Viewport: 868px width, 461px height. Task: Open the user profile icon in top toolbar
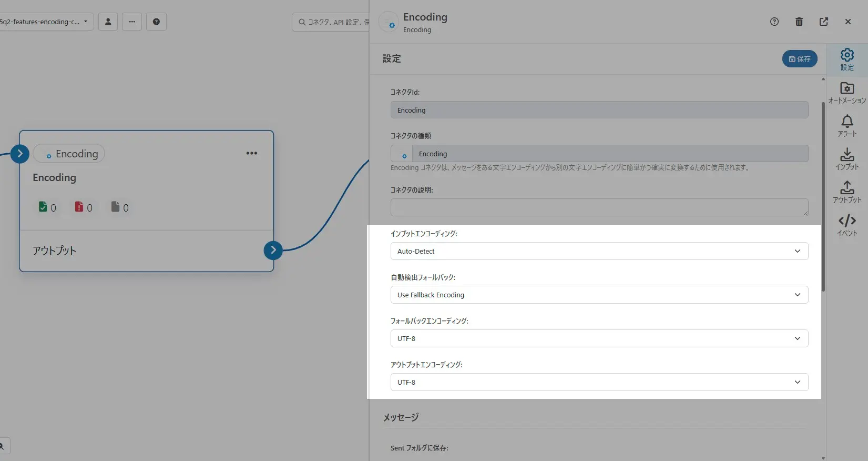point(108,22)
